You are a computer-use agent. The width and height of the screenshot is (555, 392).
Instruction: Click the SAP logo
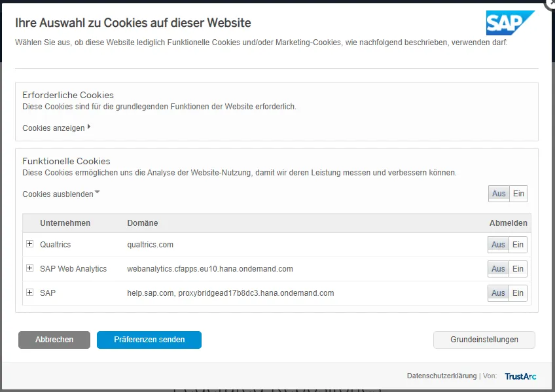tap(509, 23)
